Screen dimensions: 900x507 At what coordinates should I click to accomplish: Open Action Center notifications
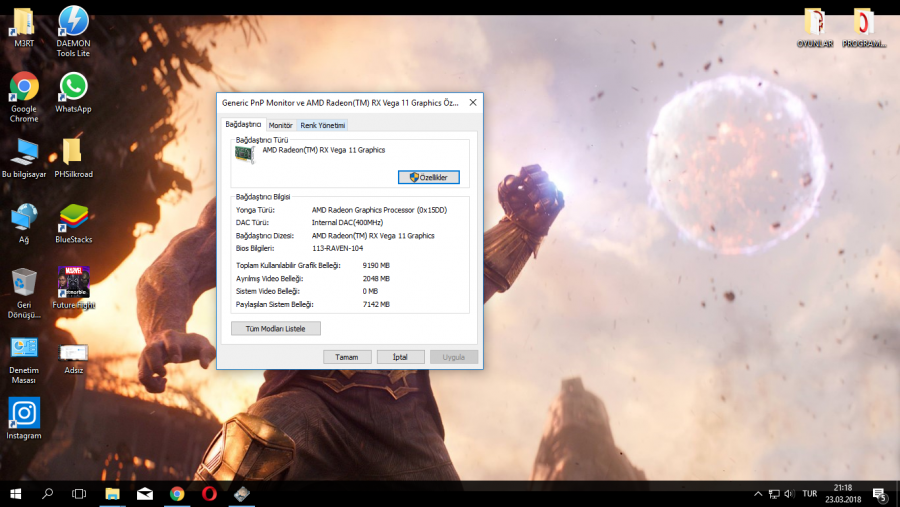pos(879,494)
